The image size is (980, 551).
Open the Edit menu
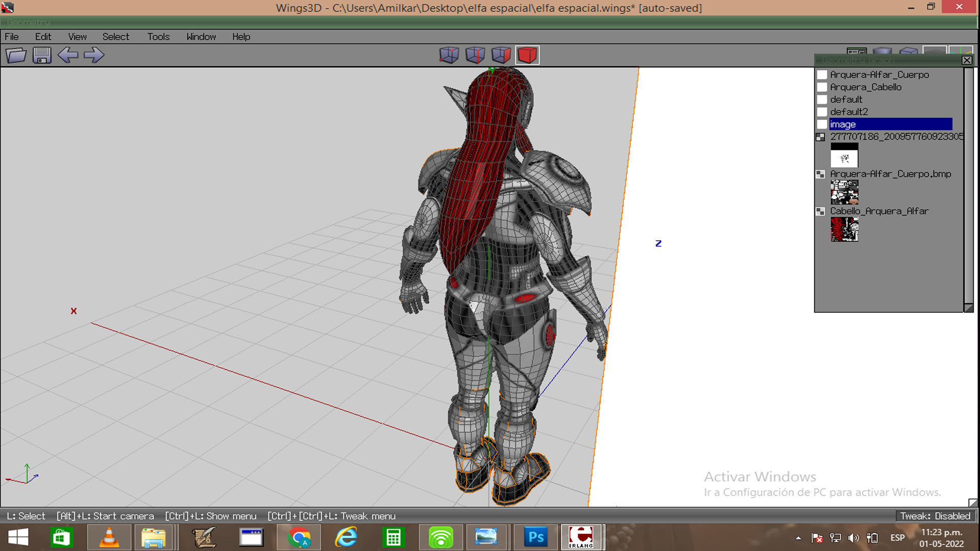click(x=43, y=37)
